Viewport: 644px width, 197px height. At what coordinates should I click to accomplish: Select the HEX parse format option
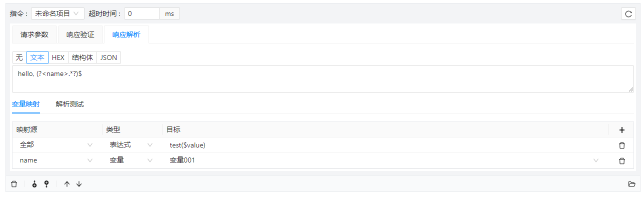tap(58, 57)
